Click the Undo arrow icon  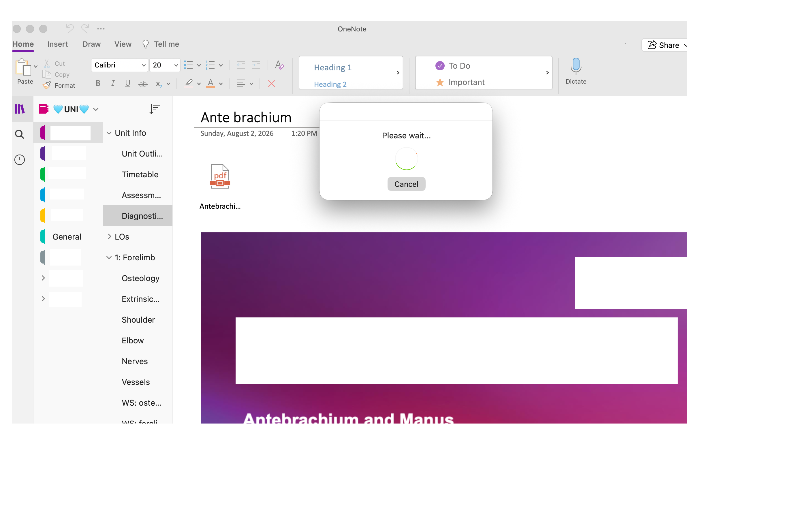[69, 29]
